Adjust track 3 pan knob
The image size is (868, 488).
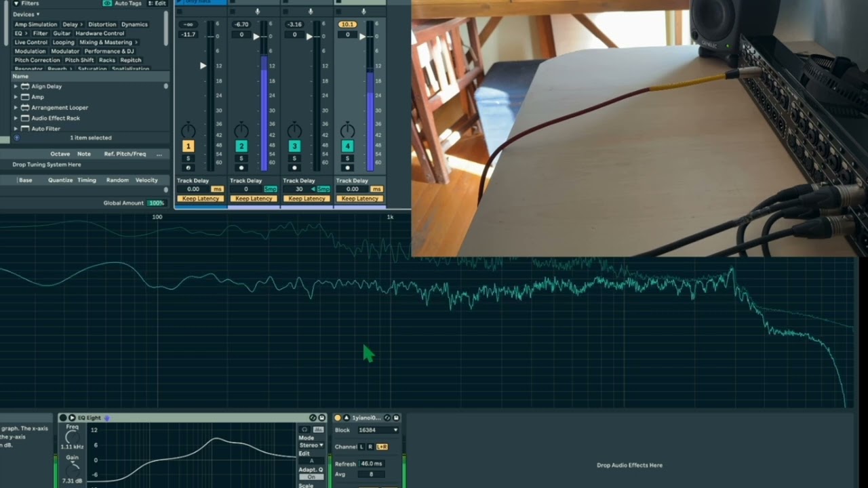click(294, 130)
